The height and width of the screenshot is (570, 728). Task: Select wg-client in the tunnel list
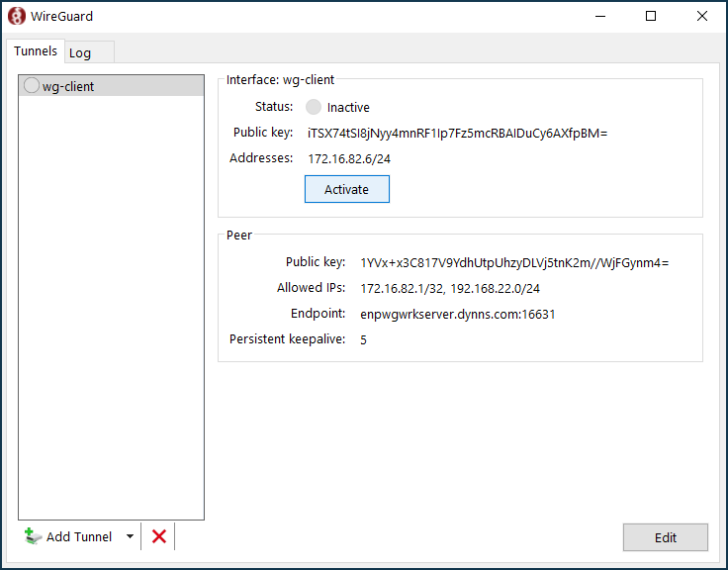pos(68,86)
